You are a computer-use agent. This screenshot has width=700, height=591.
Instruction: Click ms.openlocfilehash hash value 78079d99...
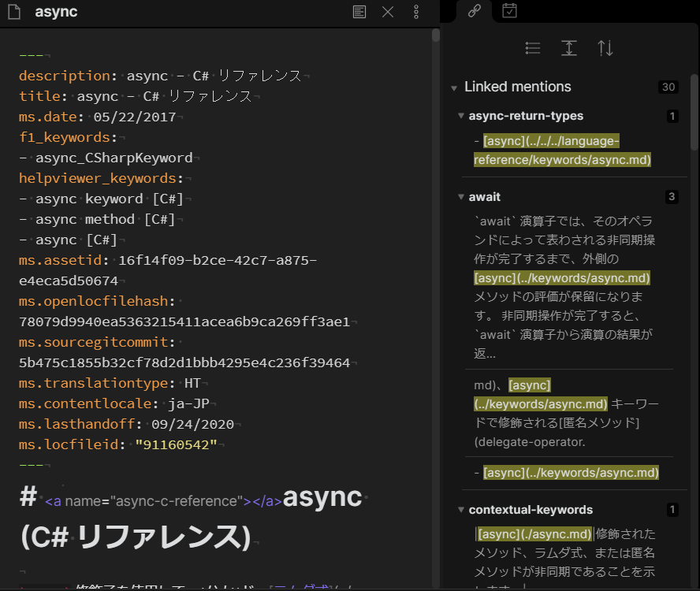(x=184, y=322)
